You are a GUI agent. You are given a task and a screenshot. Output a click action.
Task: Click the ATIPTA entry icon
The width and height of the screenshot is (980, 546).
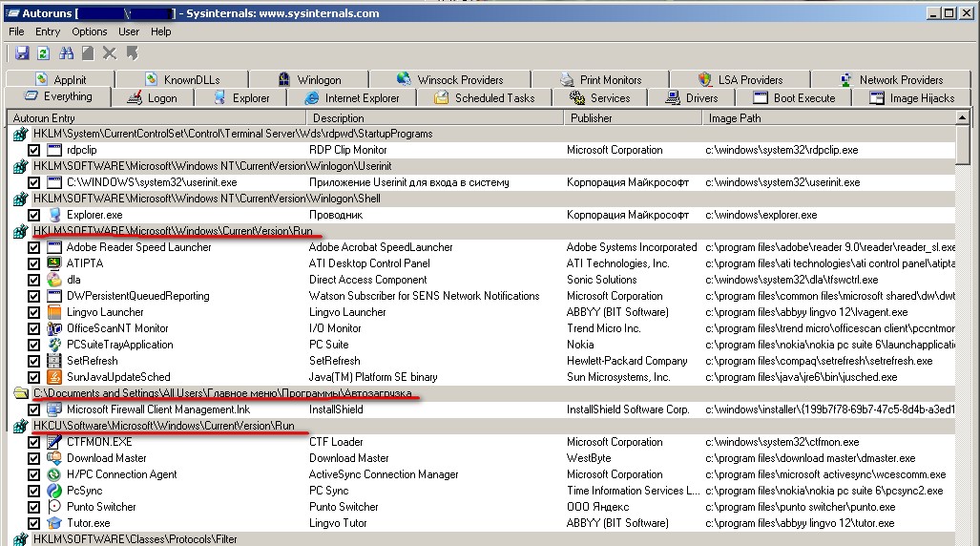point(54,263)
